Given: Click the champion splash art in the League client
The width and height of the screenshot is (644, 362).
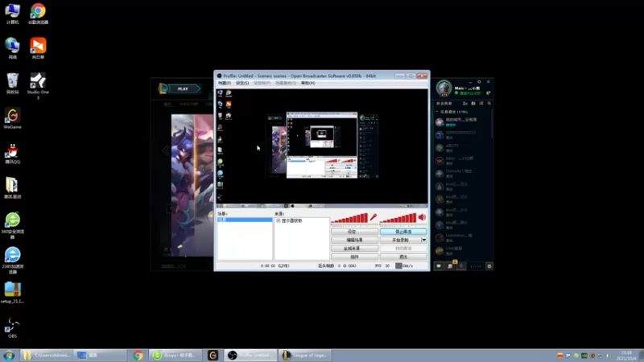Looking at the screenshot, I should (x=192, y=186).
